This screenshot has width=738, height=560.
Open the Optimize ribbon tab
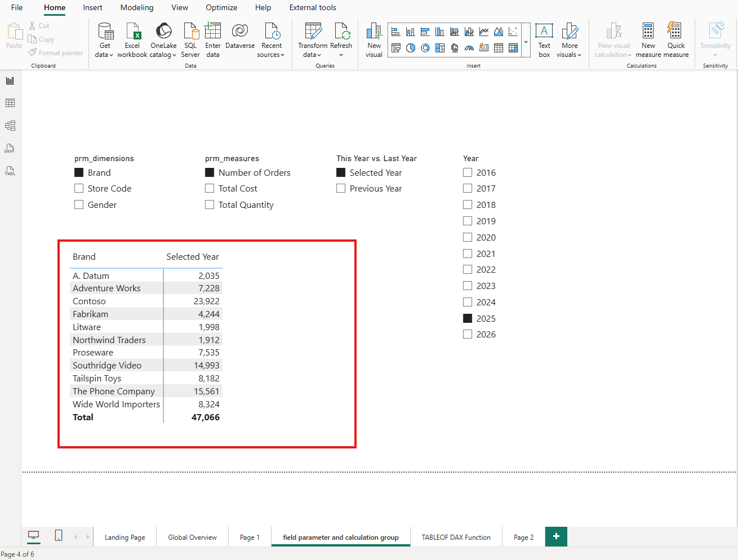tap(221, 7)
